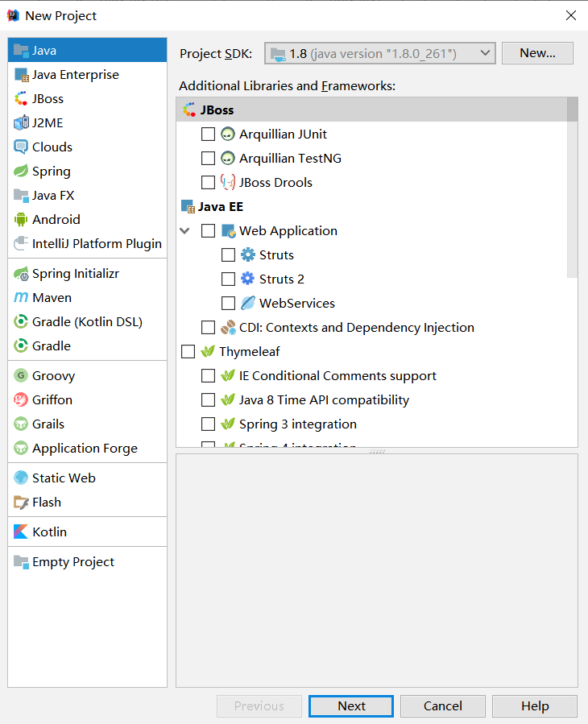The width and height of the screenshot is (588, 724).
Task: Choose the Flash icon
Action: (21, 503)
